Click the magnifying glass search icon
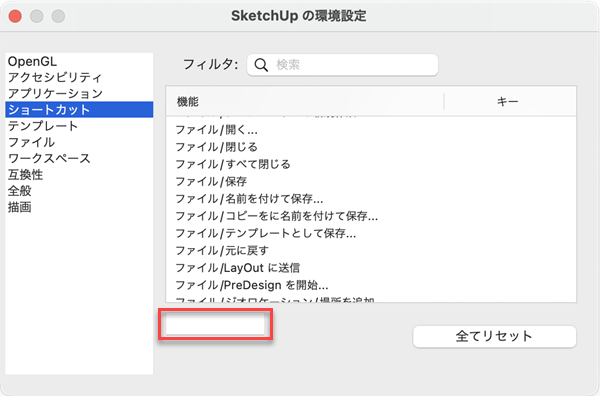Viewport: 600px width, 396px height. point(261,65)
